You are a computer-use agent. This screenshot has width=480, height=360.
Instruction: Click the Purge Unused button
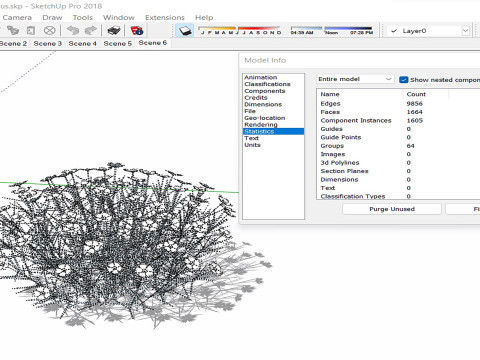coord(392,209)
